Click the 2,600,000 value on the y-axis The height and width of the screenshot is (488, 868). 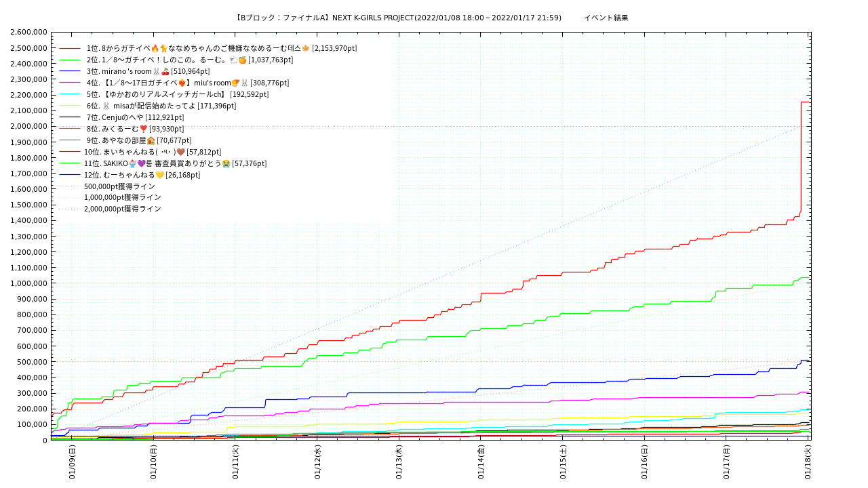tap(28, 33)
